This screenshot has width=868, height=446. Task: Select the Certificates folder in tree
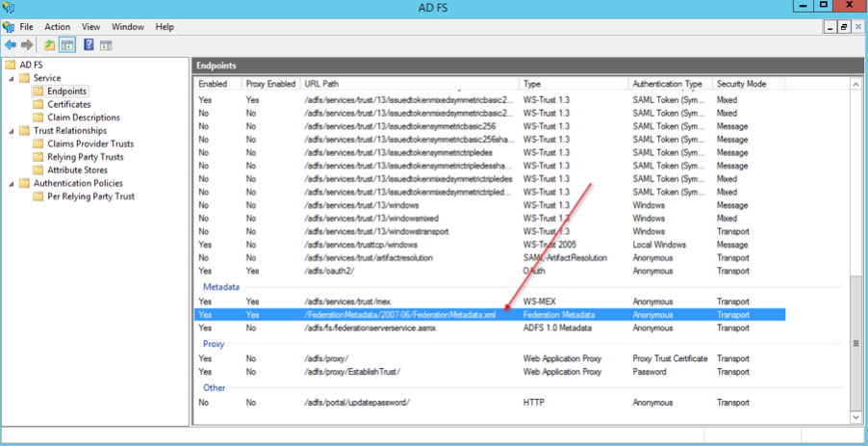coord(68,104)
